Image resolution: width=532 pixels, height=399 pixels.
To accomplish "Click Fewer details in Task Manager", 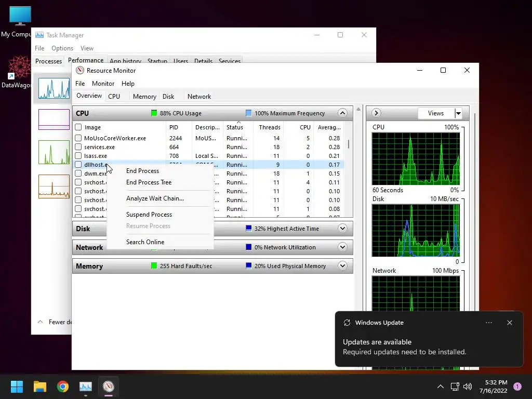I will coord(54,322).
